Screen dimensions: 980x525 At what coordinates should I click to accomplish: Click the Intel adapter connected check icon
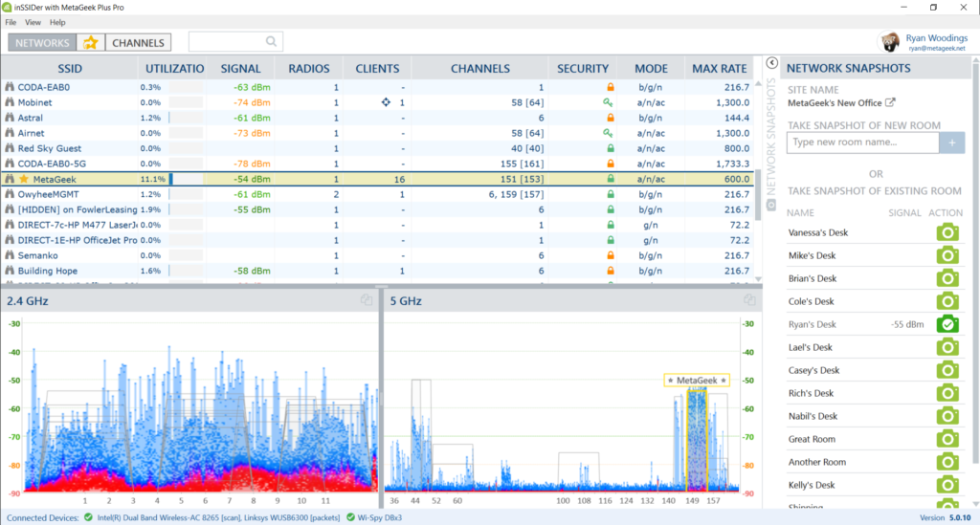click(x=88, y=517)
